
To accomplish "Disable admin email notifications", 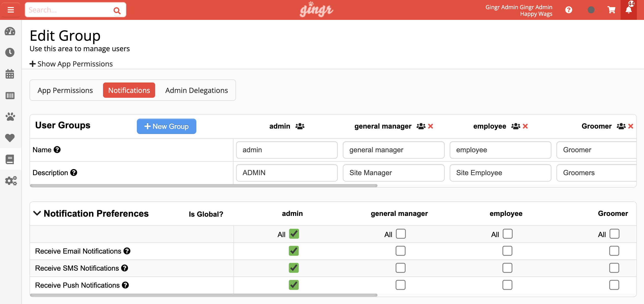I will 294,251.
